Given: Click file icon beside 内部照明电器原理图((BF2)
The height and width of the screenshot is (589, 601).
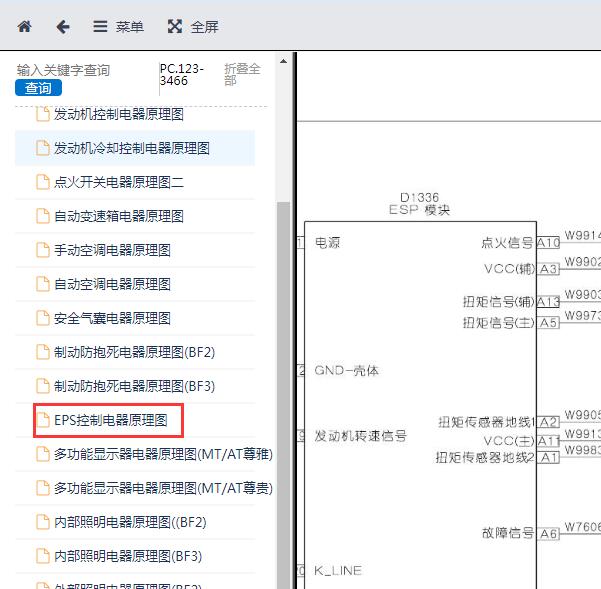Looking at the screenshot, I should tap(43, 522).
